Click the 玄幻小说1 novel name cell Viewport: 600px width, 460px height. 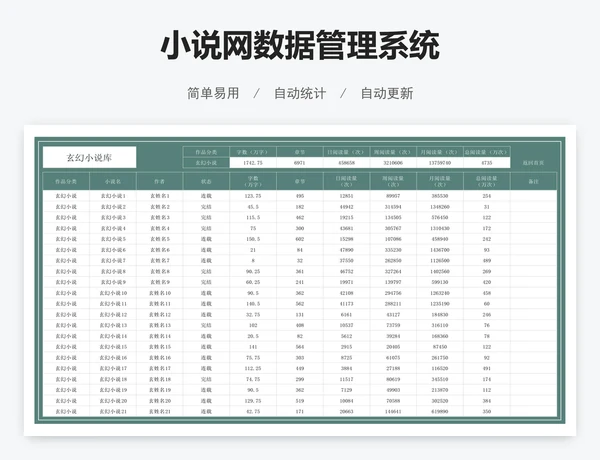112,196
